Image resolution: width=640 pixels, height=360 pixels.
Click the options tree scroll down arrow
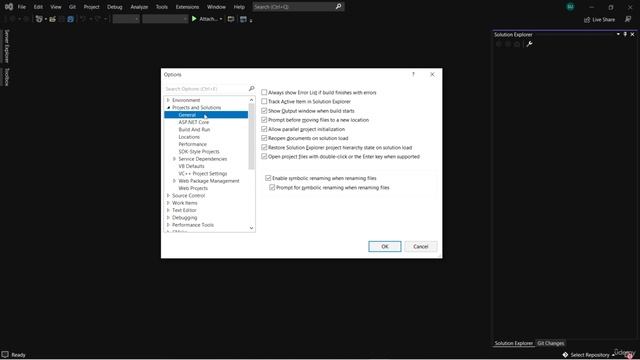pyautogui.click(x=251, y=228)
